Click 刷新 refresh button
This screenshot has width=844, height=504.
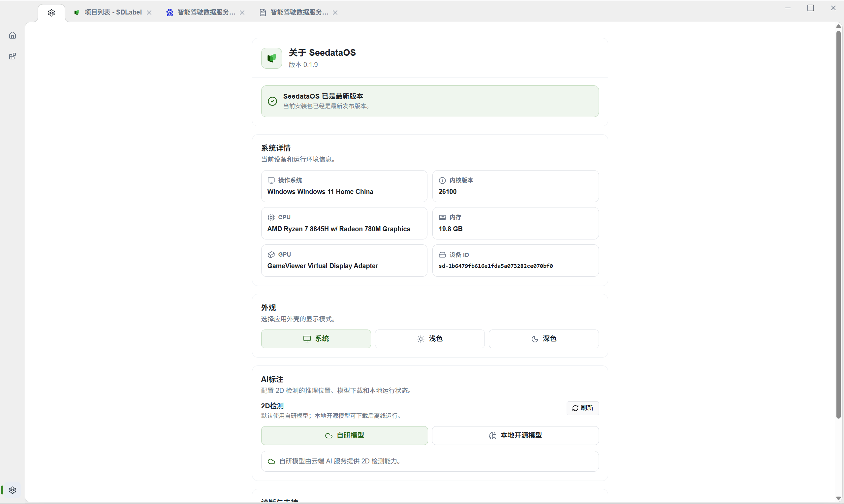click(582, 408)
